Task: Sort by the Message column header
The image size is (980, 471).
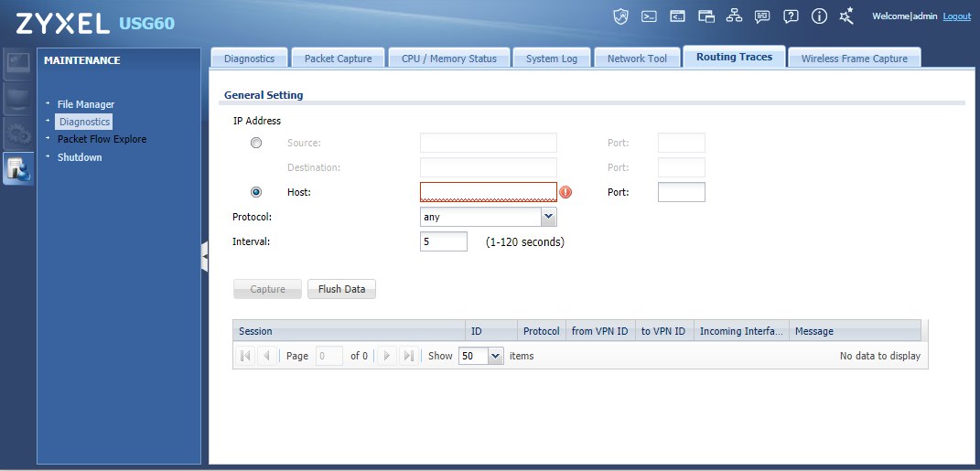Action: pyautogui.click(x=855, y=331)
